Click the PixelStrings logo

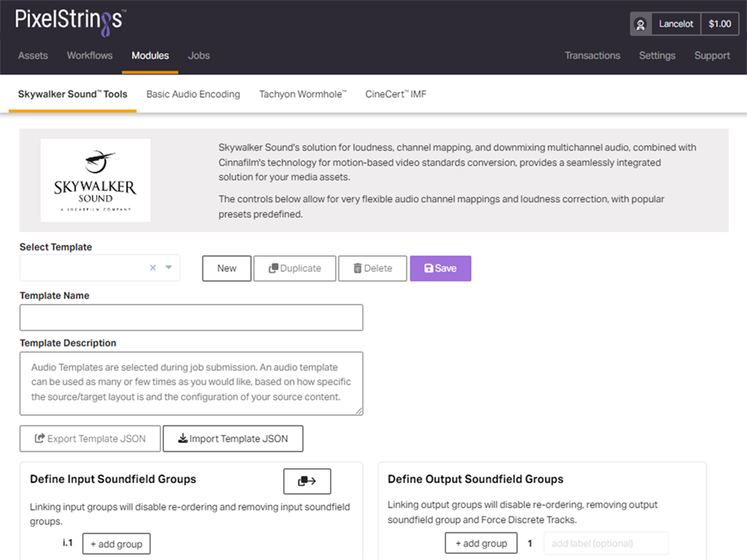pyautogui.click(x=70, y=22)
